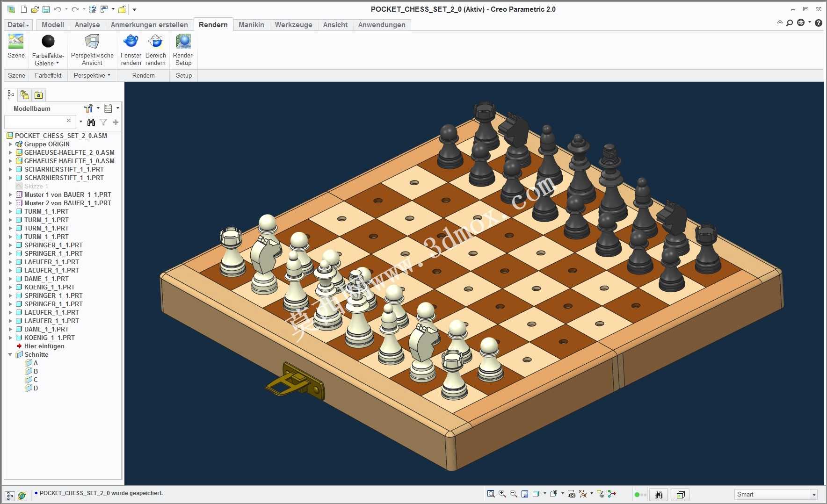The width and height of the screenshot is (827, 504).
Task: Open the Perspektive group dropdown
Action: point(92,75)
